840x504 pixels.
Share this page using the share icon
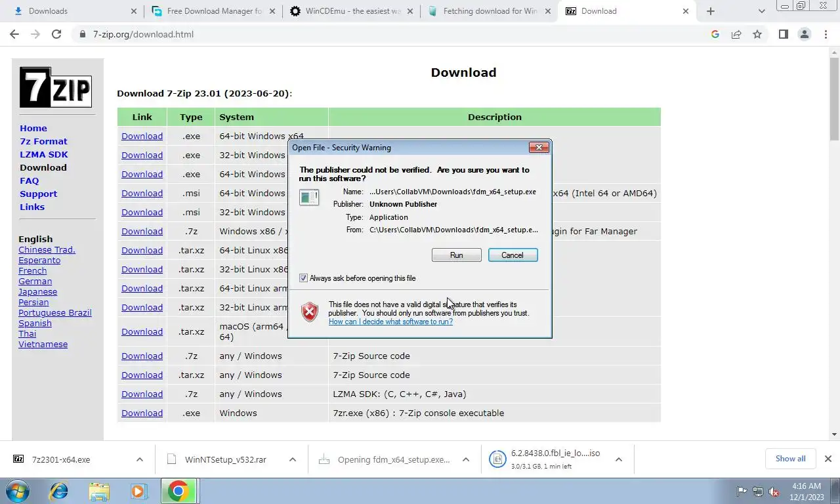736,34
